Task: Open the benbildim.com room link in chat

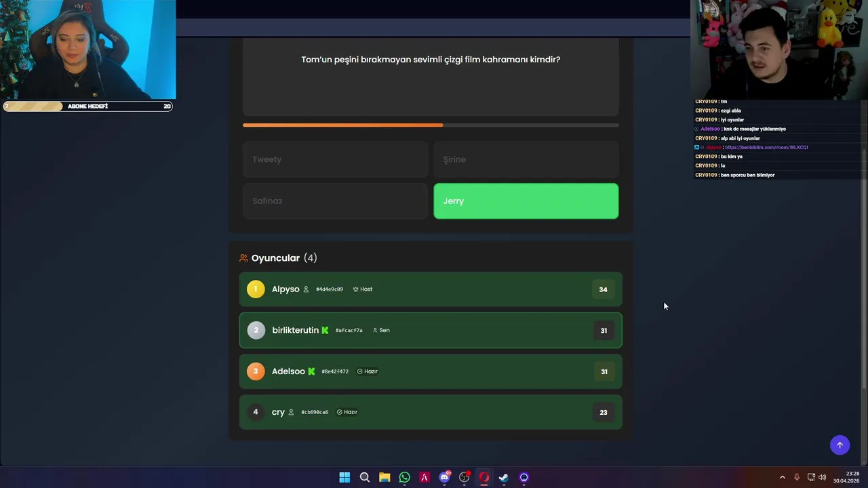Action: tap(766, 147)
